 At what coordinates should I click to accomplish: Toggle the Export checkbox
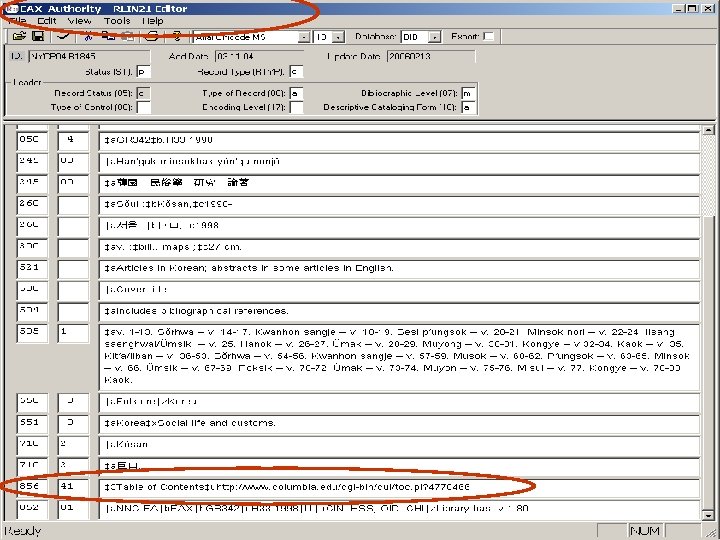(x=489, y=36)
